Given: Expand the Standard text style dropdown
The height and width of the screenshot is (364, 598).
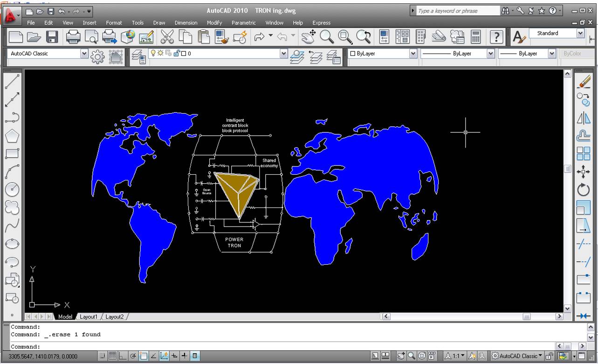Looking at the screenshot, I should (580, 33).
